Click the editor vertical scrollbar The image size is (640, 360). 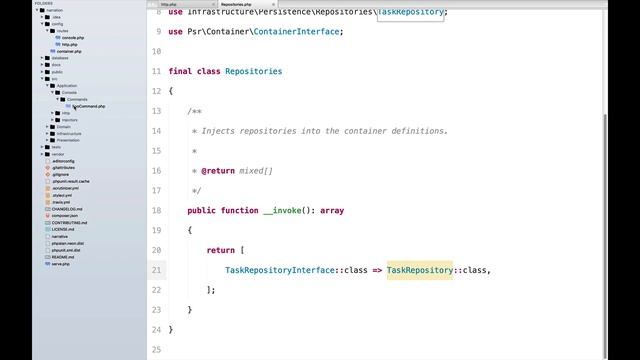[x=605, y=235]
